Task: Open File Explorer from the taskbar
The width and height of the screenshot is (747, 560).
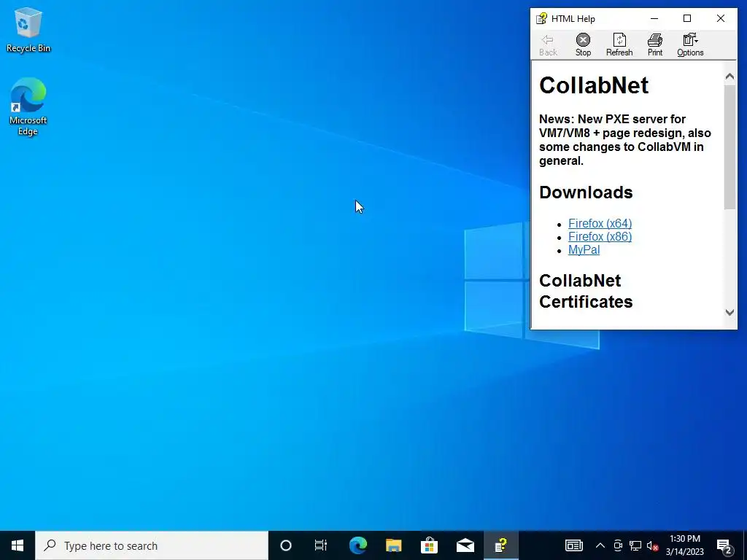Action: click(393, 545)
